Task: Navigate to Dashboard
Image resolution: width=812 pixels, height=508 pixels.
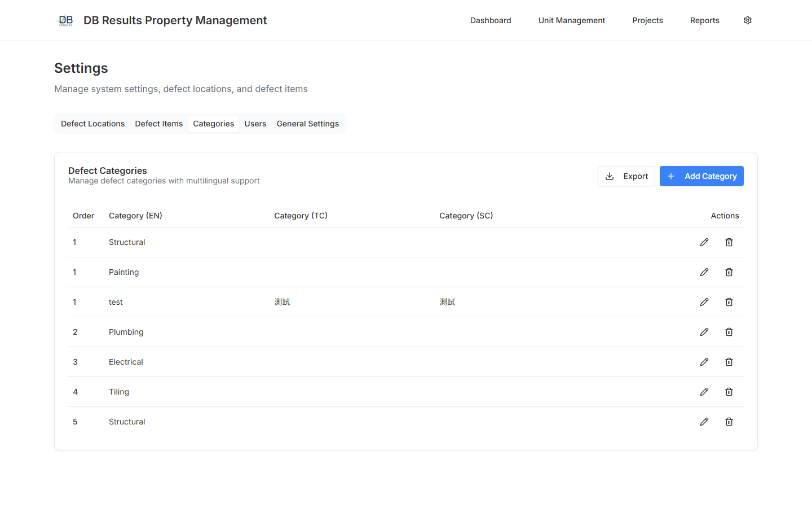Action: coord(491,20)
